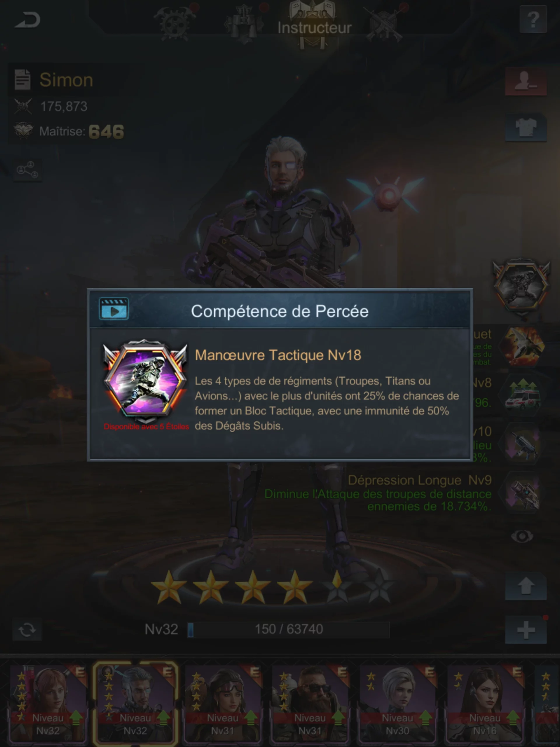Open Simon's profile document icon
560x747 pixels.
(23, 80)
